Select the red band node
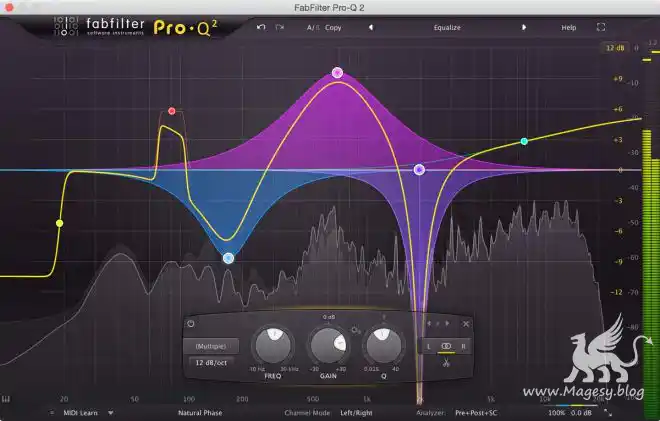Viewport: 660px width, 421px height. pos(172,111)
